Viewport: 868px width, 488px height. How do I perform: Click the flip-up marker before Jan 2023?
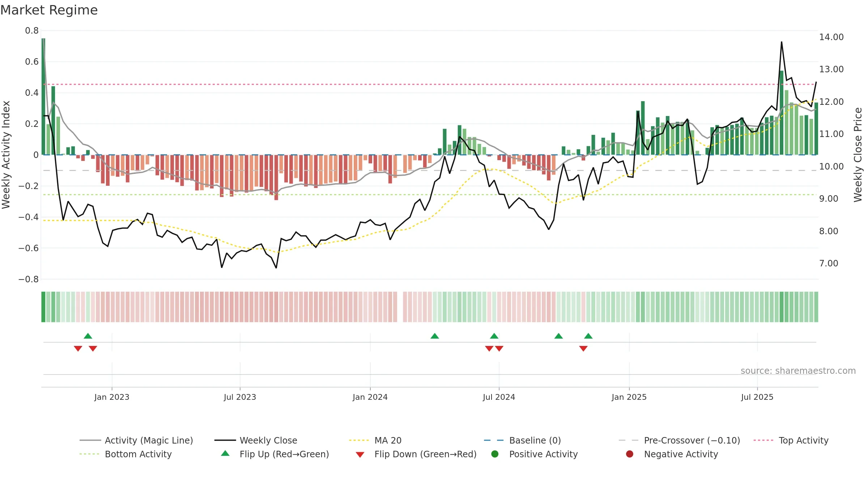point(88,336)
